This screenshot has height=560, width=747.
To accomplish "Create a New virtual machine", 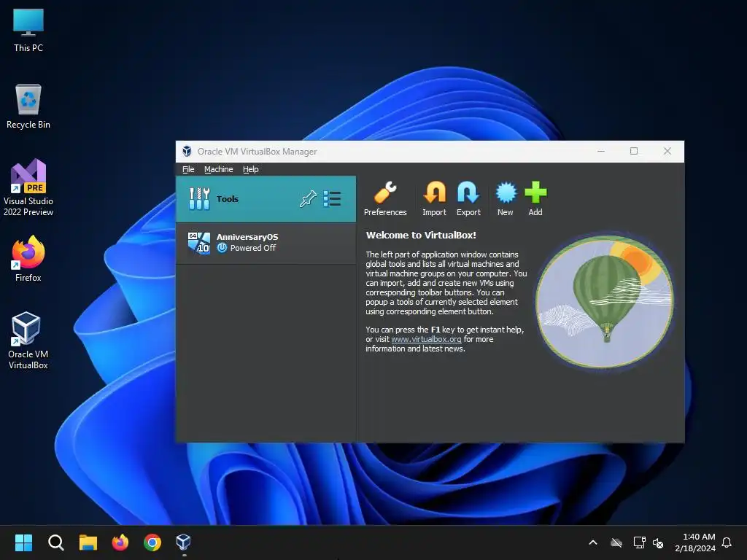I will 506,198.
